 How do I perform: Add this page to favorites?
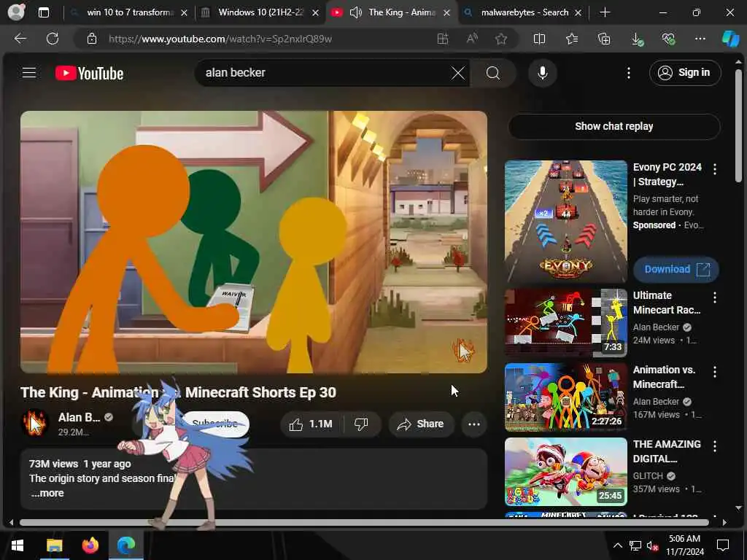click(x=500, y=39)
